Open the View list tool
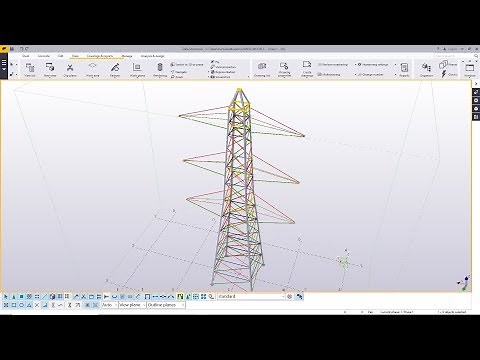 click(x=30, y=69)
